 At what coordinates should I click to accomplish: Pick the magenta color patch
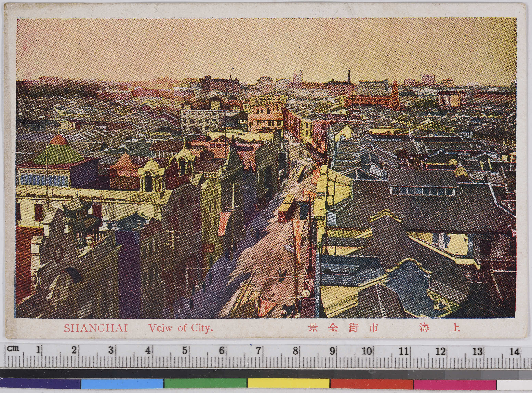pyautogui.click(x=455, y=385)
